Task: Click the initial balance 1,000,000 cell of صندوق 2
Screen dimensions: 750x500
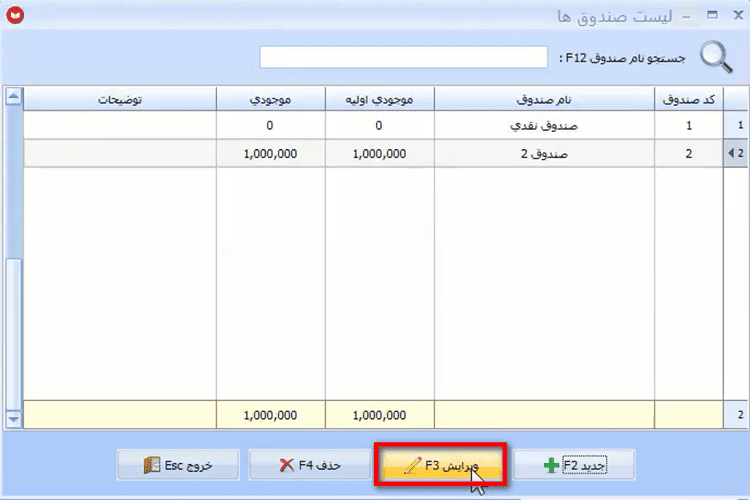Action: [x=379, y=154]
